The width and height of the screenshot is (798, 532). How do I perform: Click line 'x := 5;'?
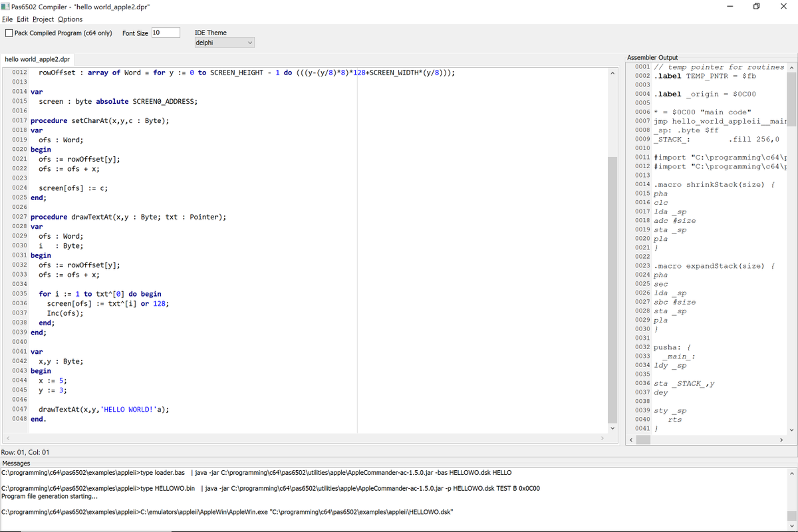click(x=53, y=380)
